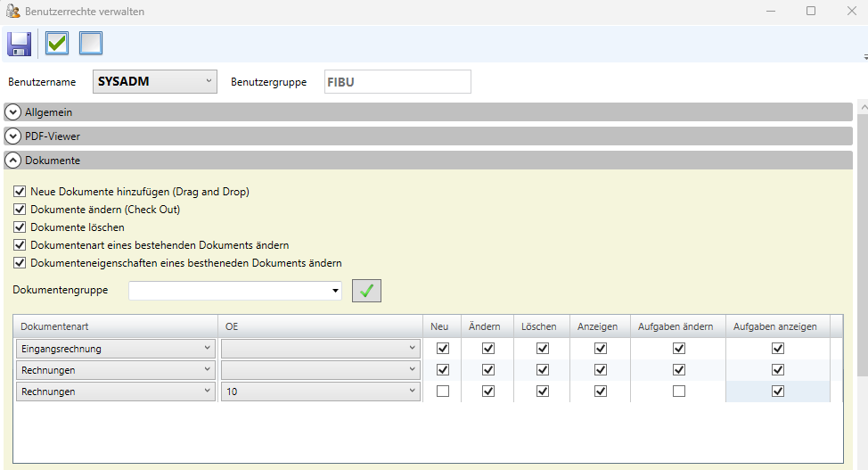This screenshot has height=470, width=868.
Task: Open the Benutzername SYSADM dropdown
Action: pyautogui.click(x=209, y=81)
